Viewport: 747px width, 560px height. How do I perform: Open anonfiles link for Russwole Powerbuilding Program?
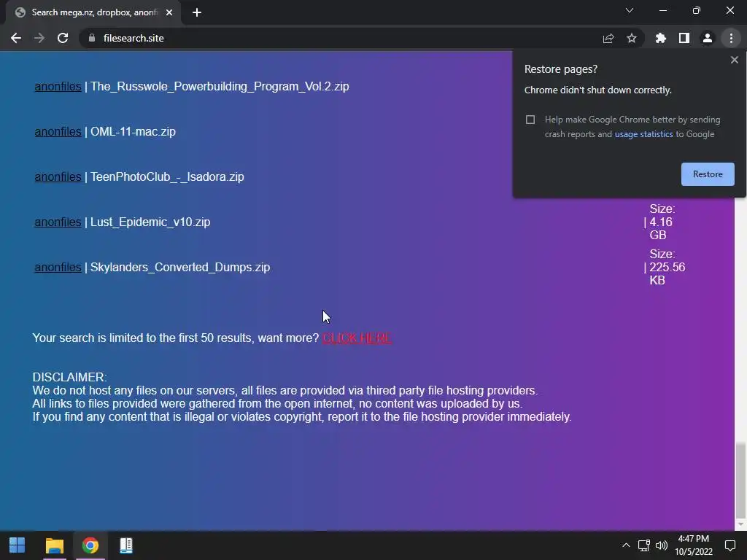coord(58,87)
